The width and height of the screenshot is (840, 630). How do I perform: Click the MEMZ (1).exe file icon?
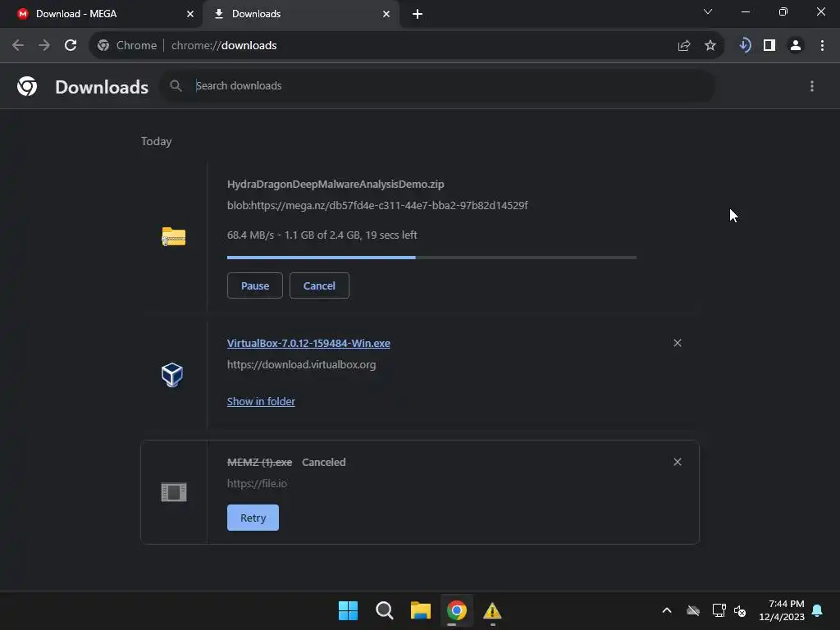pos(174,492)
